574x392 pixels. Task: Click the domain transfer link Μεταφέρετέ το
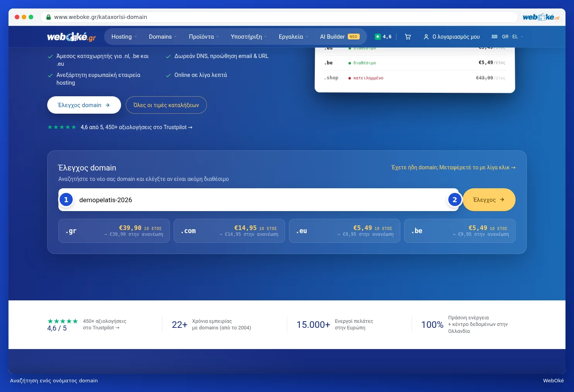click(x=453, y=167)
